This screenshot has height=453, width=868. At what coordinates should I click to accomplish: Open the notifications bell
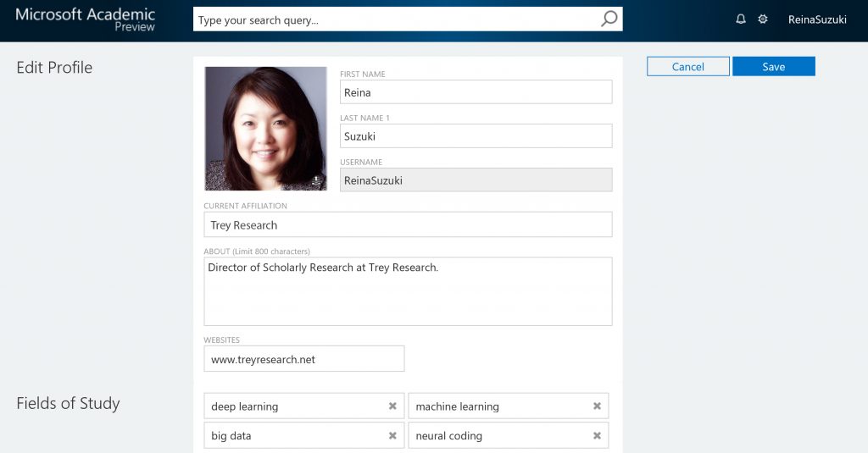tap(741, 19)
